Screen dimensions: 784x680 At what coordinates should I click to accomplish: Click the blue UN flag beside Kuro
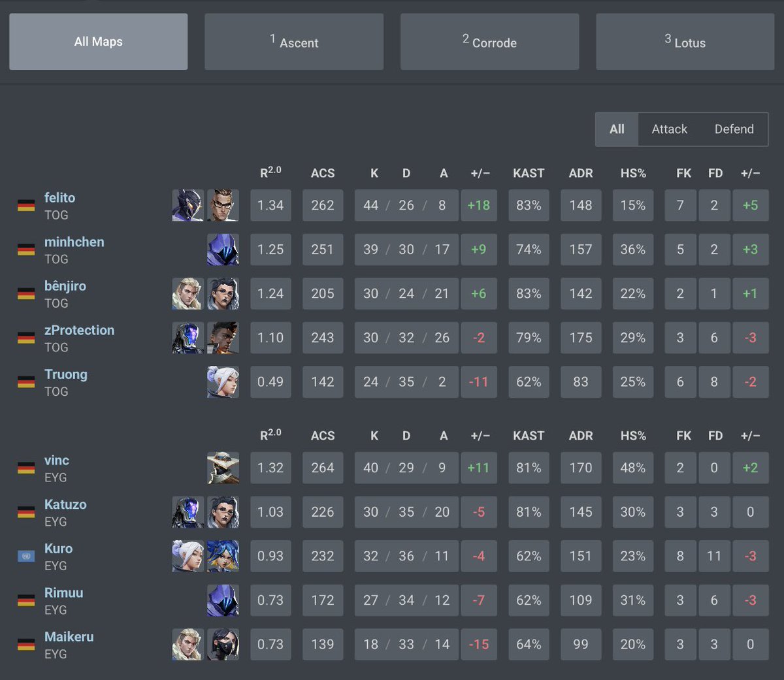pyautogui.click(x=26, y=557)
